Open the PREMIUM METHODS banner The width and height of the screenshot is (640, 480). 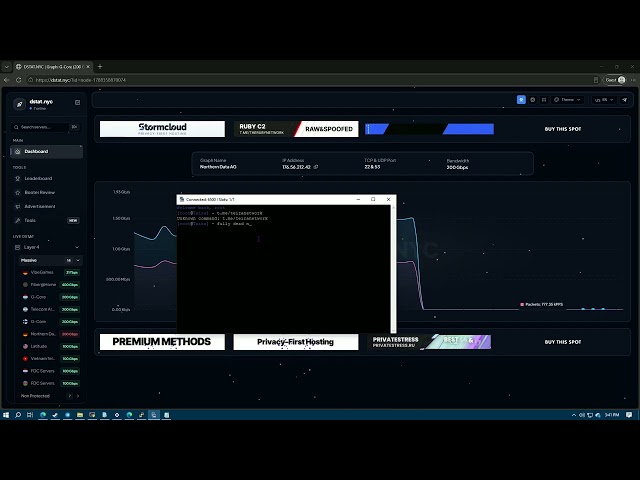pyautogui.click(x=162, y=342)
